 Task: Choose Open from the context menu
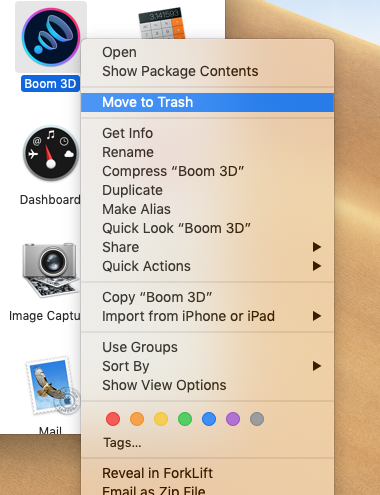click(x=207, y=52)
